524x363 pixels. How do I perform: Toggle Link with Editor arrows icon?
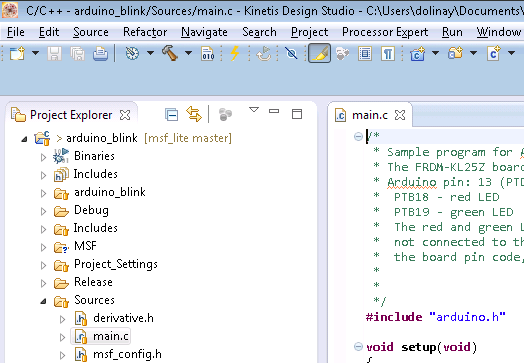tap(194, 114)
